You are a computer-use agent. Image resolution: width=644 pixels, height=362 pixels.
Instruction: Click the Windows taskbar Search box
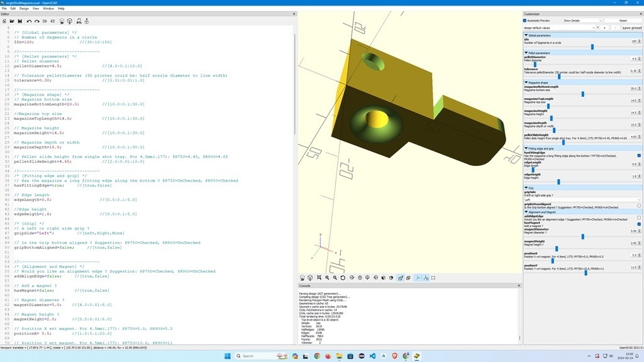tap(261, 356)
